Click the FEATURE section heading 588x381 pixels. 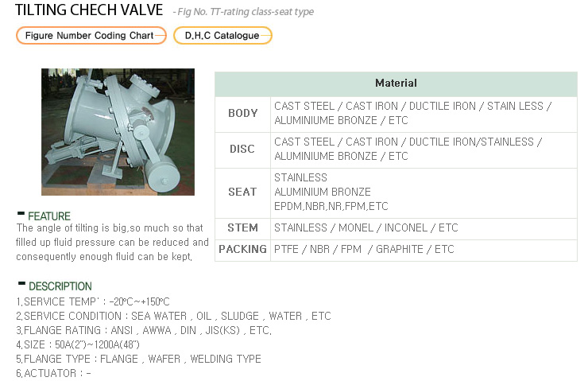[x=49, y=216]
